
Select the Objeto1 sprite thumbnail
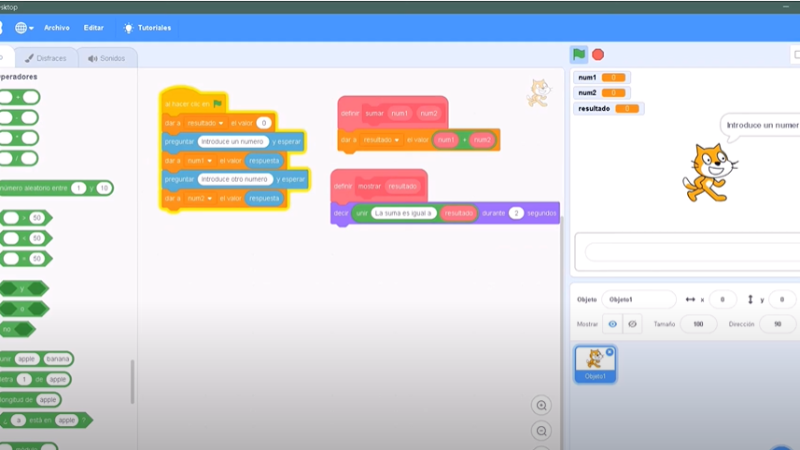tap(595, 364)
